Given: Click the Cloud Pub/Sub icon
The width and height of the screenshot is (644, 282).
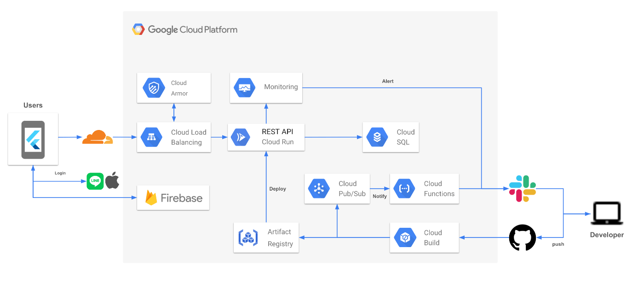Looking at the screenshot, I should pos(319,188).
